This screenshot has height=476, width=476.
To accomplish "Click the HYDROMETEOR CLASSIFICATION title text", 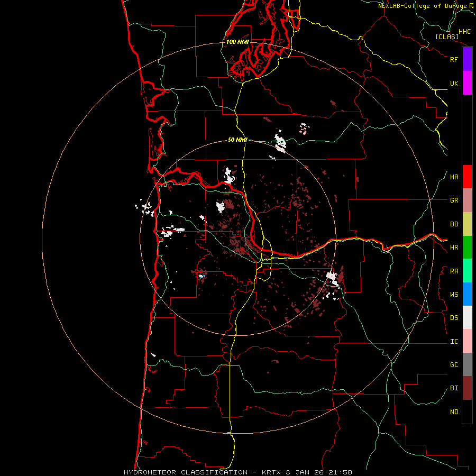I will pos(186,472).
